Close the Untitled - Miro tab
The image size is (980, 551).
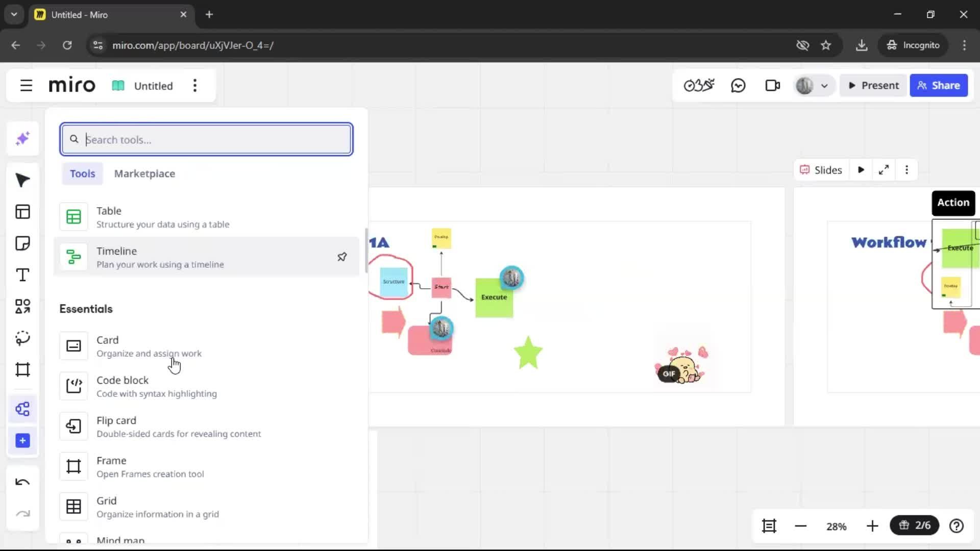[183, 14]
